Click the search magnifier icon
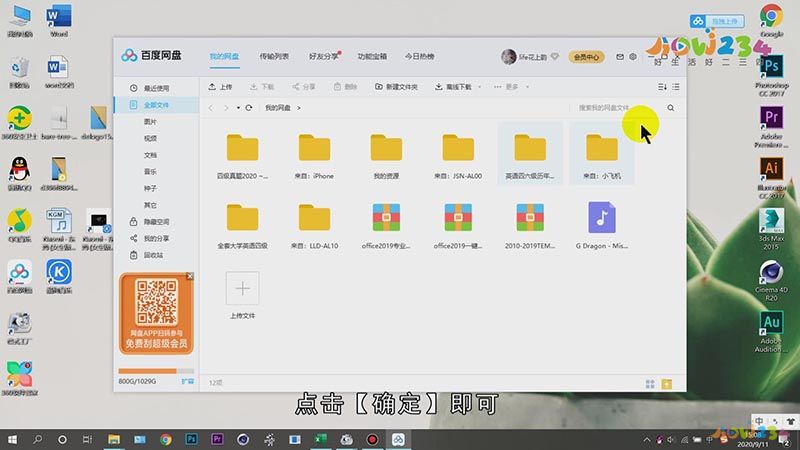 pos(670,108)
